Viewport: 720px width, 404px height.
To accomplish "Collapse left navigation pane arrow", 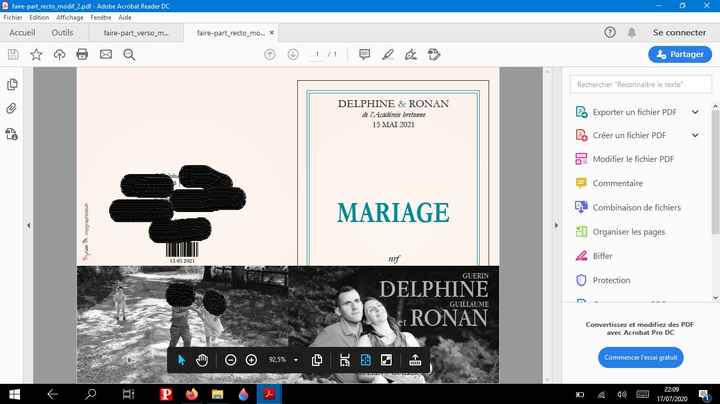I will pos(28,225).
